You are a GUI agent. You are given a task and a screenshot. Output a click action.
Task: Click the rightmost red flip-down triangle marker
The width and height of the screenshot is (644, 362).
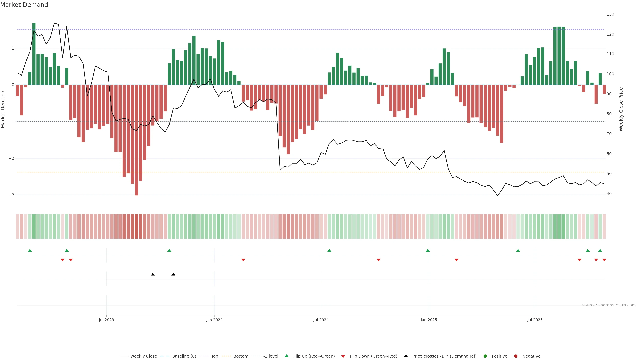click(x=604, y=260)
